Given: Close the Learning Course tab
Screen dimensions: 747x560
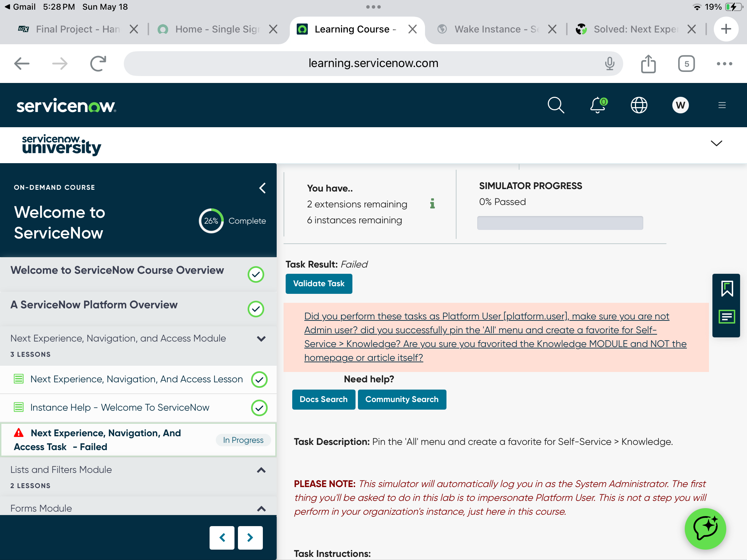Looking at the screenshot, I should point(412,29).
